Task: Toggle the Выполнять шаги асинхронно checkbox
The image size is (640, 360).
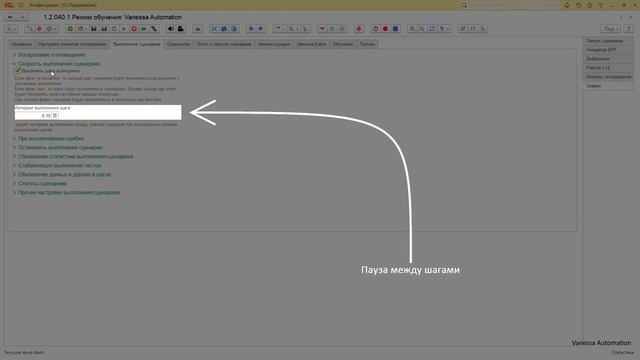Action: [18, 70]
